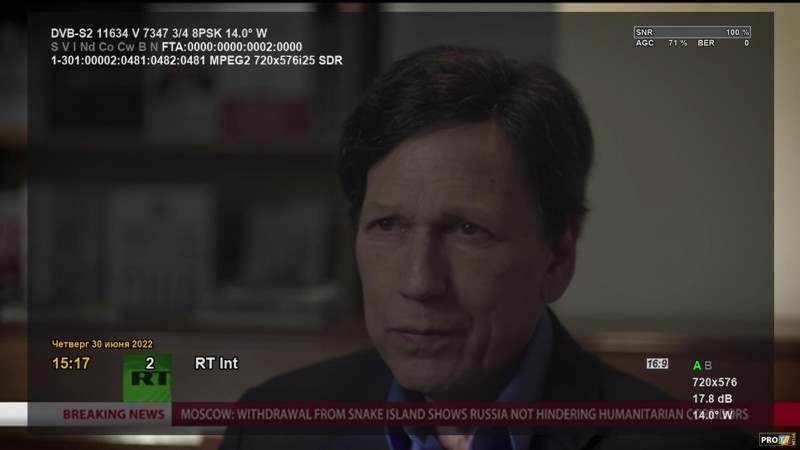Click the BREAKING NEWS ticker label
This screenshot has height=450, width=800.
pyautogui.click(x=114, y=414)
